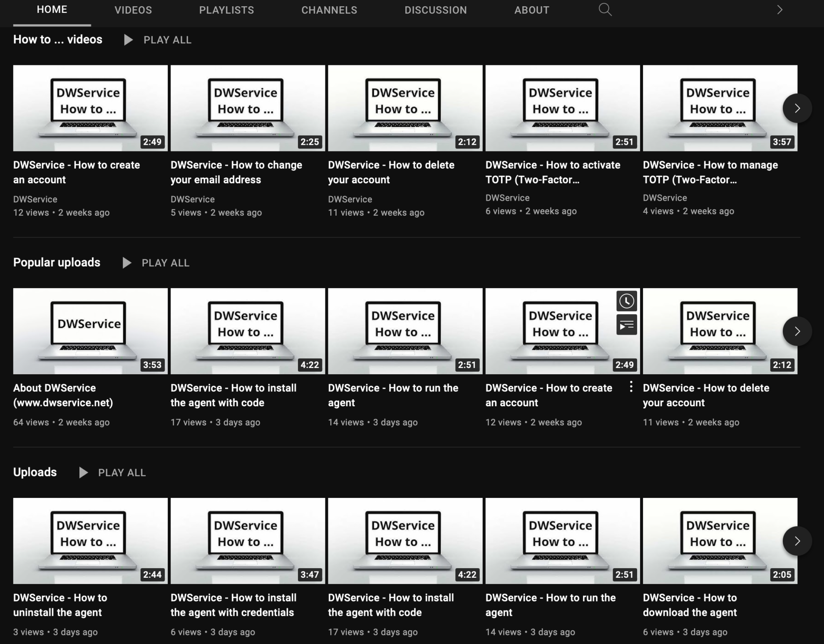Image resolution: width=824 pixels, height=644 pixels.
Task: Open the PLAYLISTS tab
Action: tap(226, 10)
